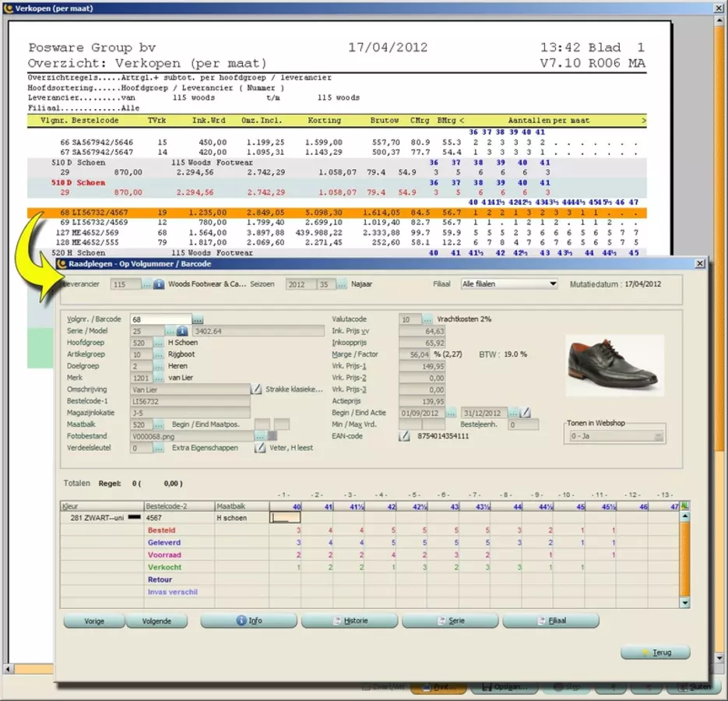Click the Terug button
This screenshot has height=701, width=728.
point(655,652)
